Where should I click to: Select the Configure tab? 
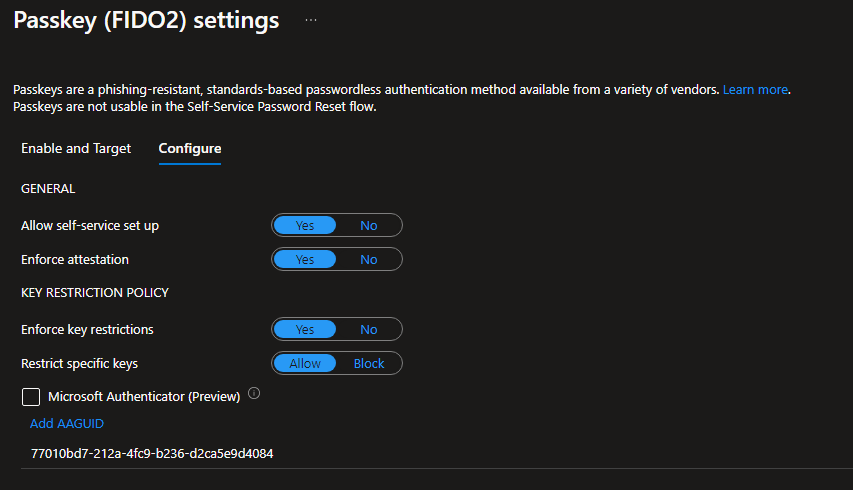tap(190, 149)
